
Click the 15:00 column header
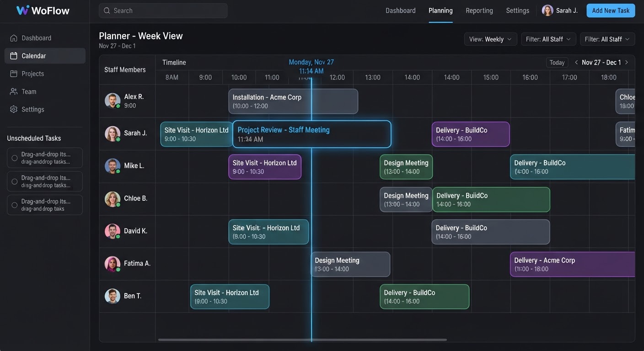click(491, 77)
